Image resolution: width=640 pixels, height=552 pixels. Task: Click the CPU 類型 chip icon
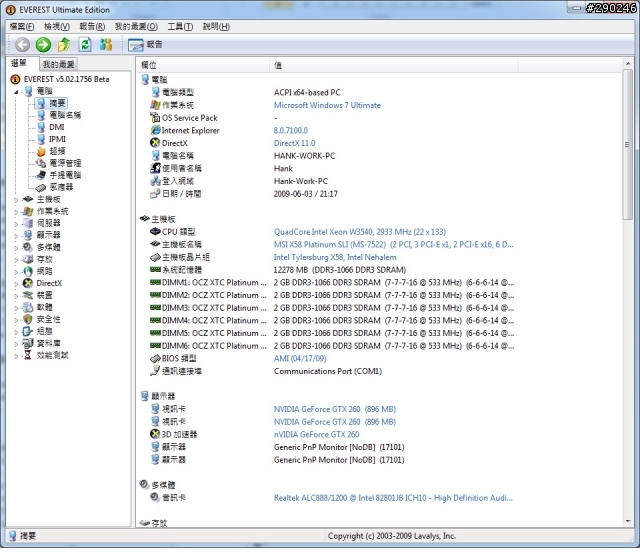(x=155, y=231)
